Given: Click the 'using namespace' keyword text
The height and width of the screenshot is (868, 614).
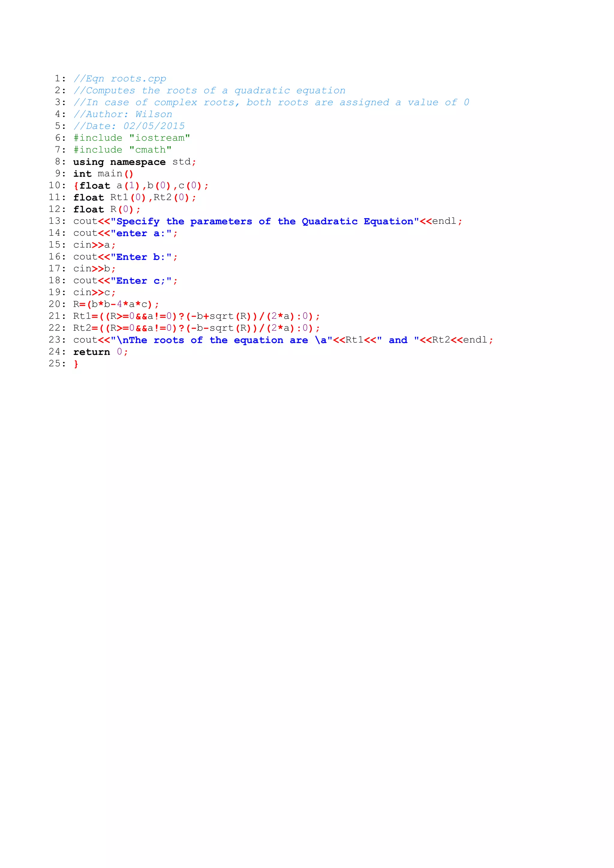Looking at the screenshot, I should [x=119, y=162].
